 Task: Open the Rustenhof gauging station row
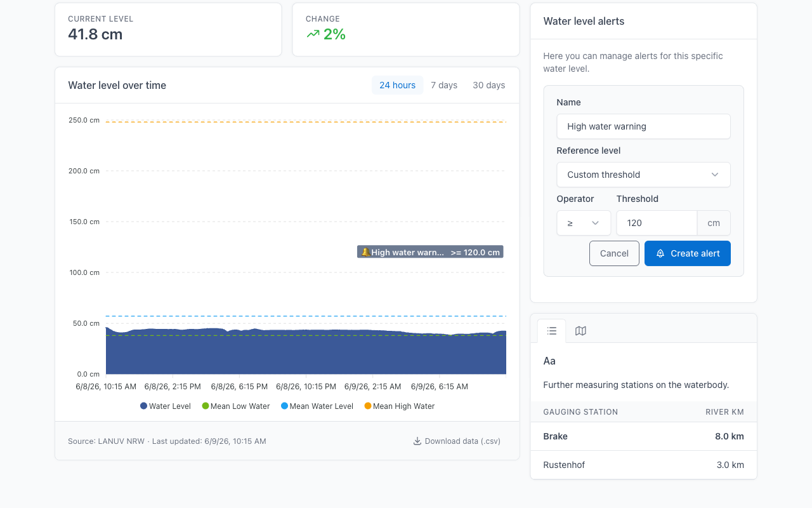[x=643, y=465]
